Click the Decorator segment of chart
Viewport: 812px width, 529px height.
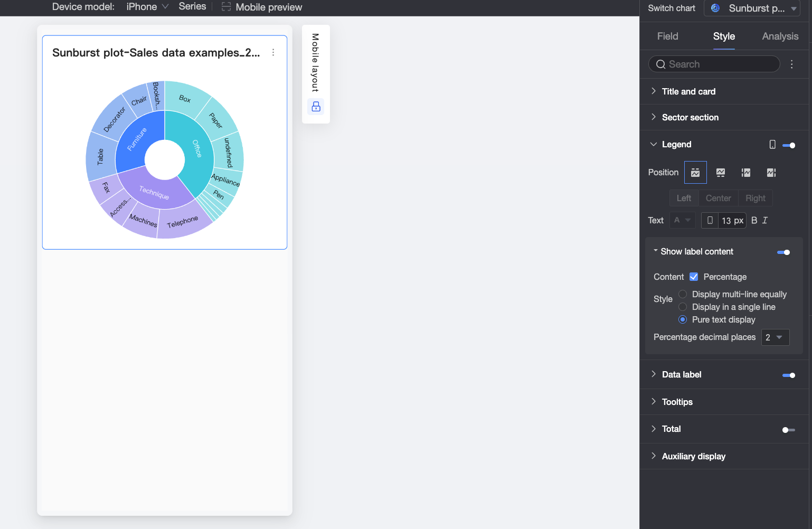114,119
